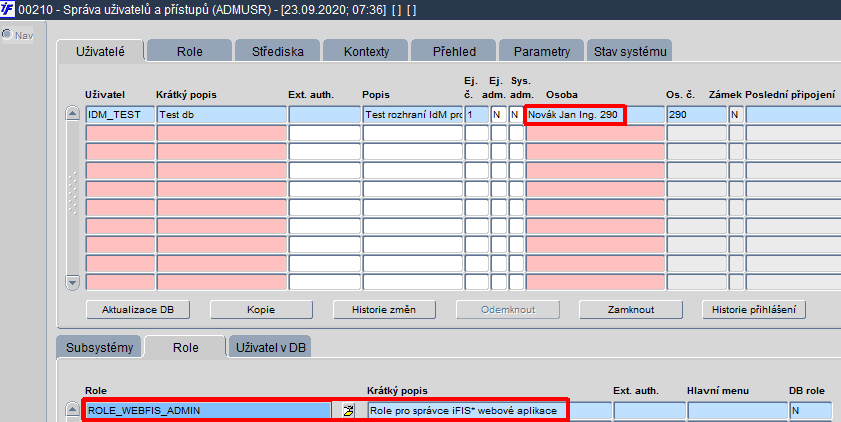Toggle Ej. adm. field showing N

click(498, 115)
